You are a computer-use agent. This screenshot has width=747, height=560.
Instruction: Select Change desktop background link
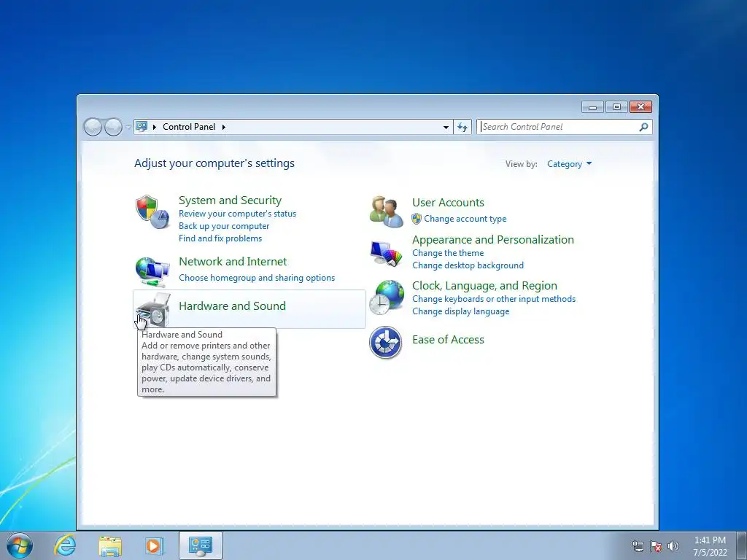tap(468, 265)
